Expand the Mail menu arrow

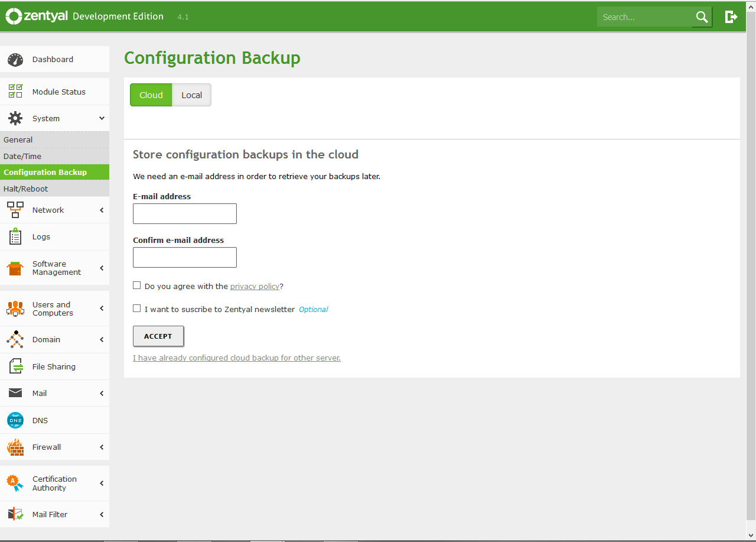[x=102, y=393]
